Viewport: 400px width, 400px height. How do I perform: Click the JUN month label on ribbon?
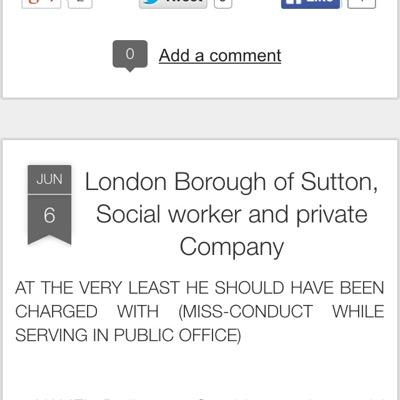(x=49, y=179)
